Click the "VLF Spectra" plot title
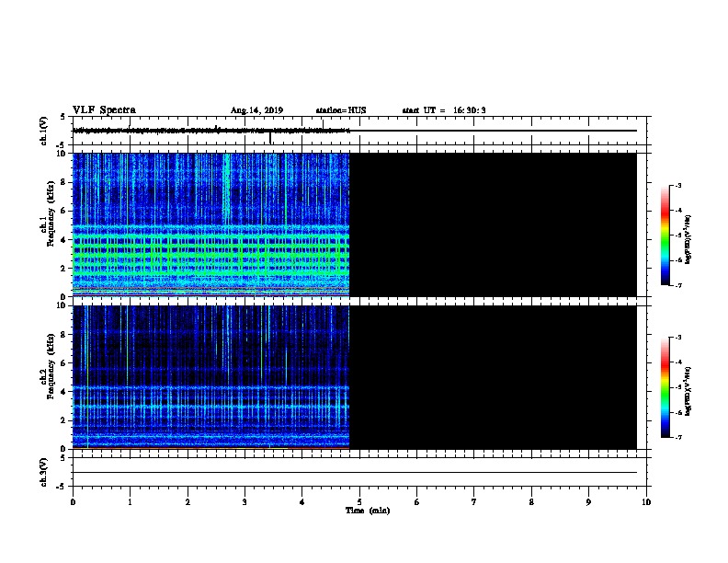This screenshot has height=563, width=728. tap(104, 110)
